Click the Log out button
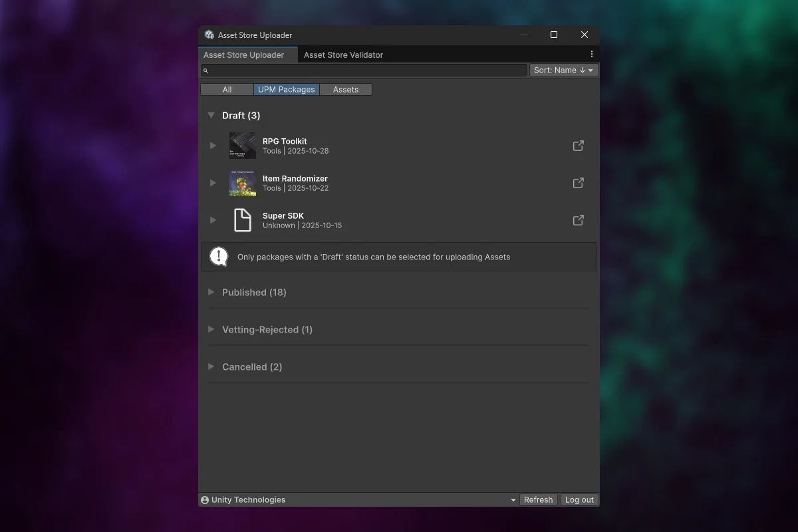The width and height of the screenshot is (798, 532). pyautogui.click(x=579, y=500)
